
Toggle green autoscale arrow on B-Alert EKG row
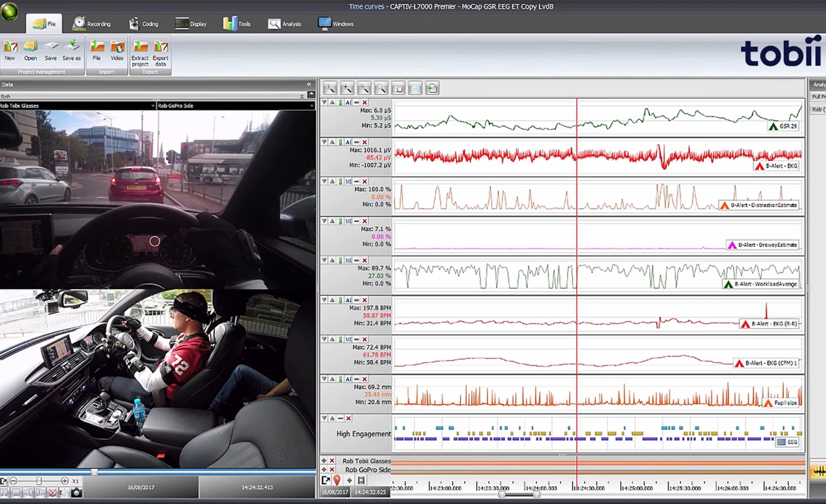pos(340,142)
